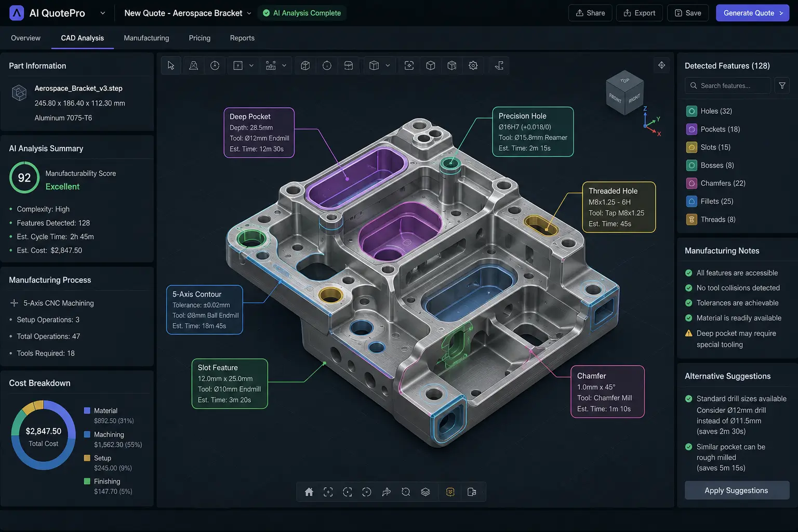Click the circular clock-style toolbar icon
This screenshot has width=798, height=532.
[215, 65]
